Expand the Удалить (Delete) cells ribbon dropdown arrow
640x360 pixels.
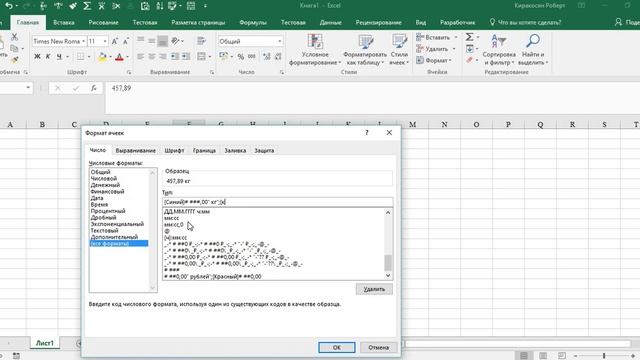click(454, 49)
